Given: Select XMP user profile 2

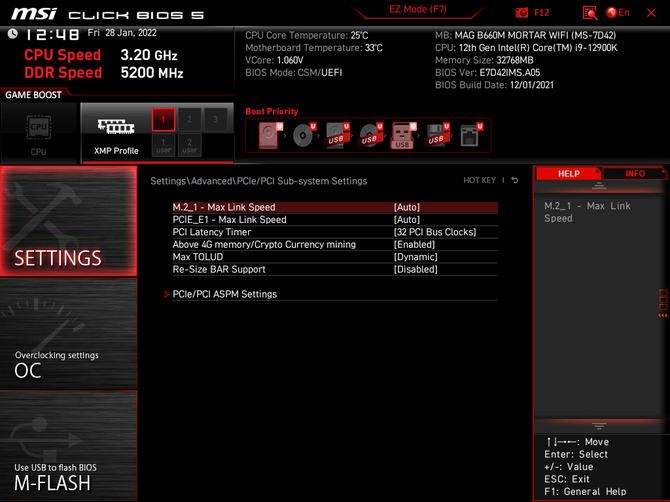Looking at the screenshot, I should pyautogui.click(x=189, y=145).
